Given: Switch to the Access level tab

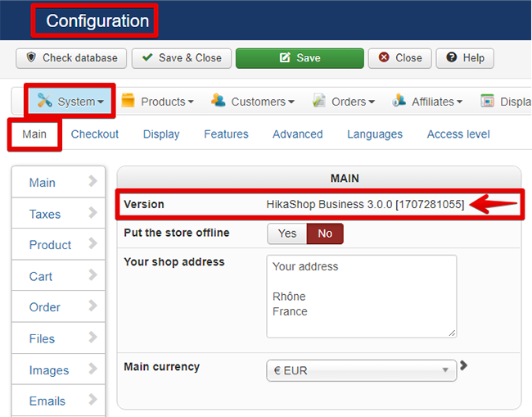Looking at the screenshot, I should click(x=458, y=134).
